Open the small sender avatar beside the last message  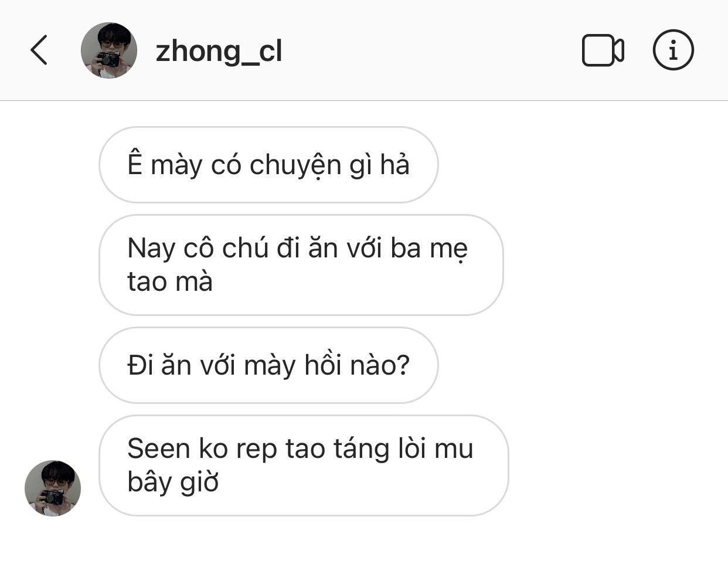click(53, 488)
